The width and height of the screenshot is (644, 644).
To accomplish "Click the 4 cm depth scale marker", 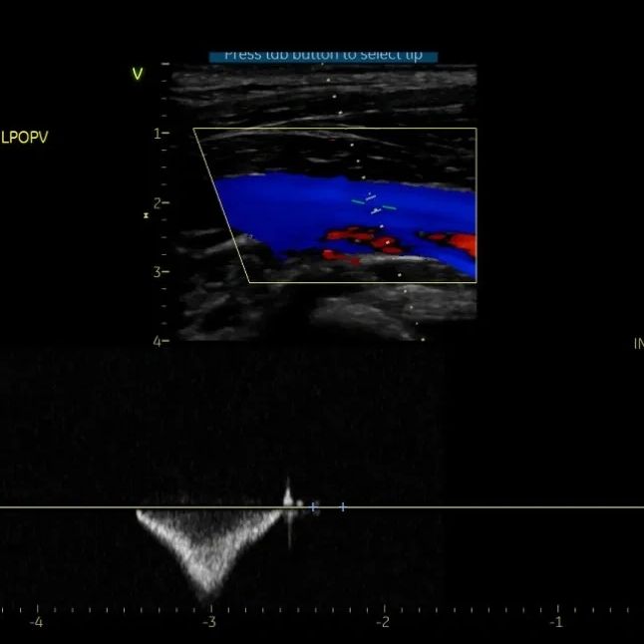I will (x=158, y=341).
